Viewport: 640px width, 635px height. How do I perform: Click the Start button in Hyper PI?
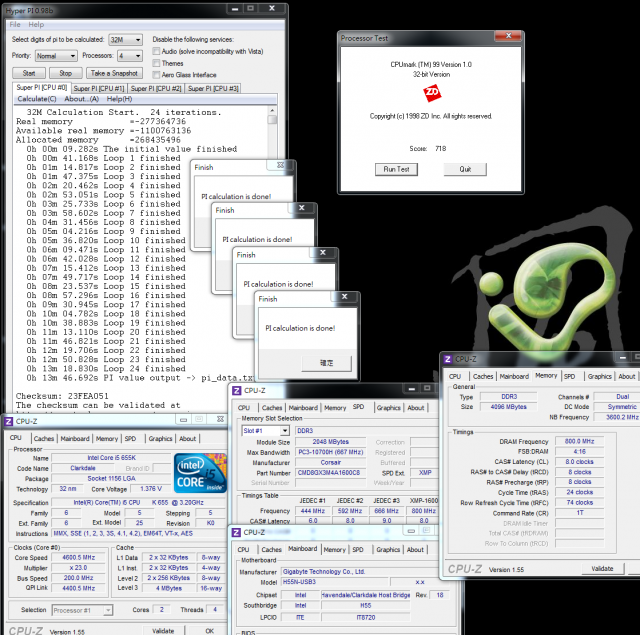point(29,73)
